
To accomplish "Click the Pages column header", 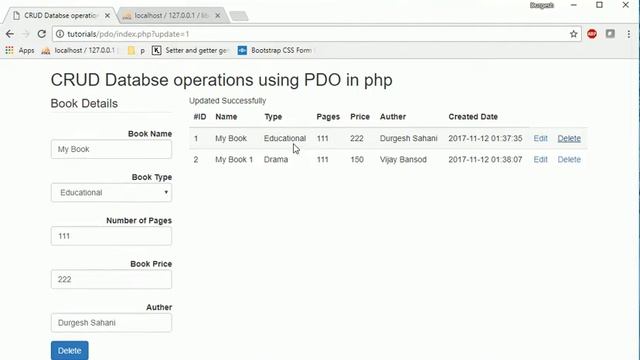I will click(x=328, y=117).
